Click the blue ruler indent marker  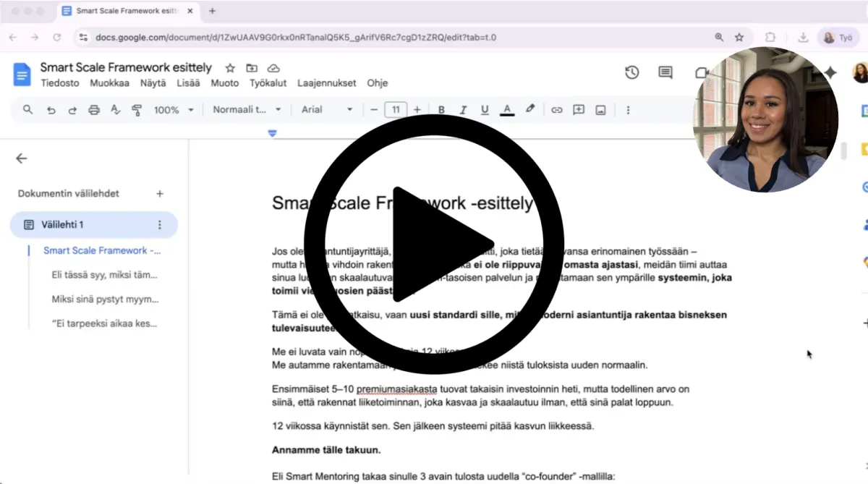tap(273, 133)
